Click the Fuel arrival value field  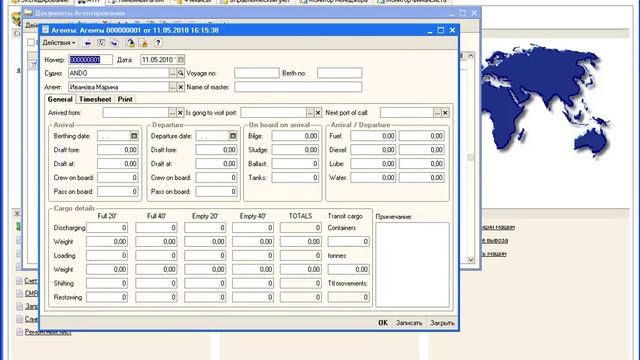[373, 136]
